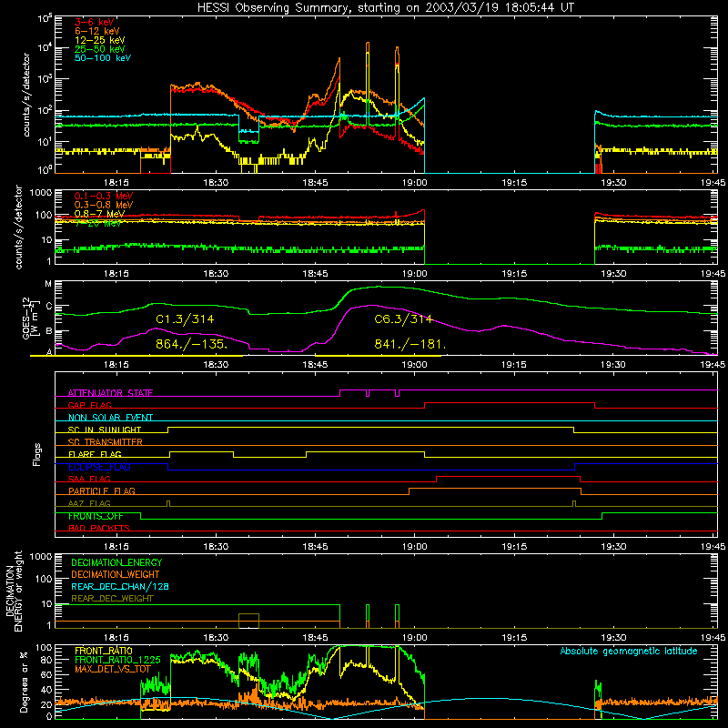This screenshot has width=728, height=728.
Task: Click the 19:30 tick under the decimation panel
Action: click(x=613, y=638)
